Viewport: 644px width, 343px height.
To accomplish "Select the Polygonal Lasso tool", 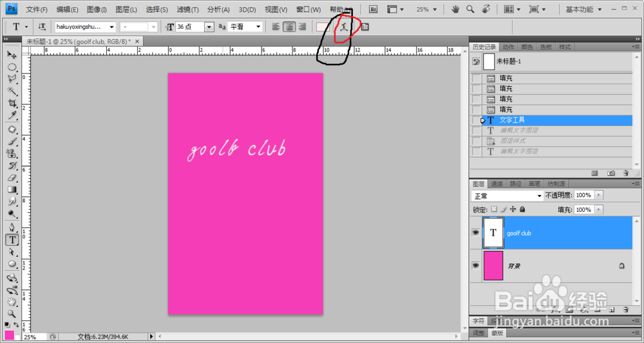I will pyautogui.click(x=12, y=79).
